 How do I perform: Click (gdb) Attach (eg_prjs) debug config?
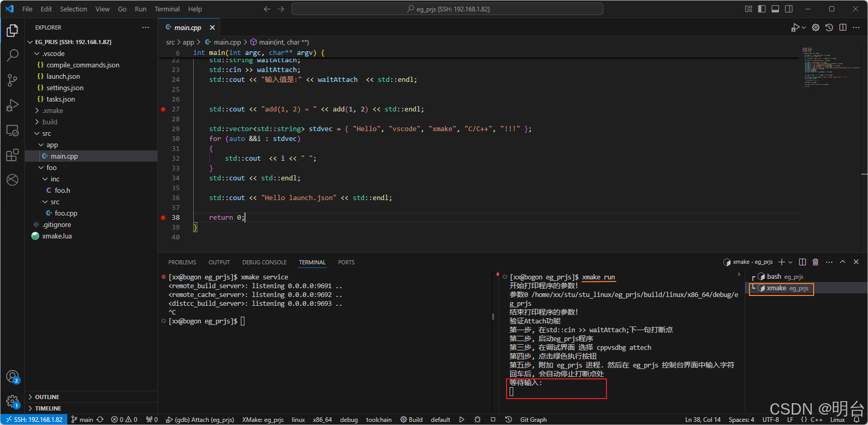(200, 420)
